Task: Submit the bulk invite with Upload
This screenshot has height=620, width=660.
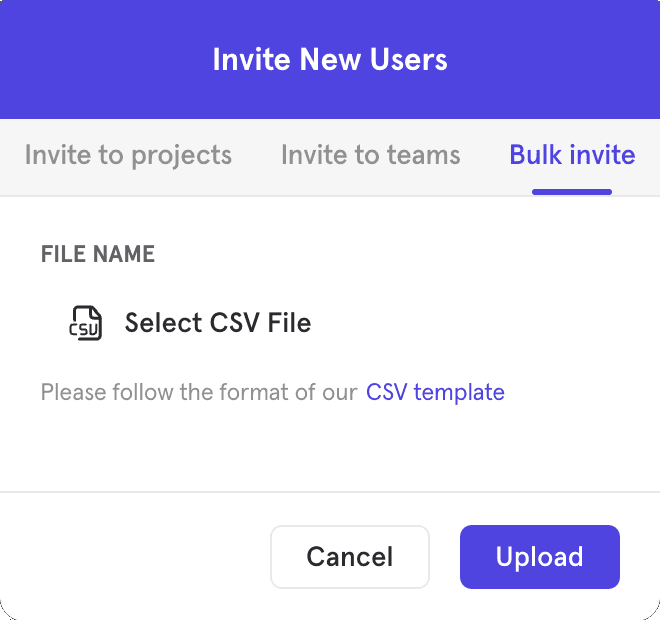Action: (539, 557)
